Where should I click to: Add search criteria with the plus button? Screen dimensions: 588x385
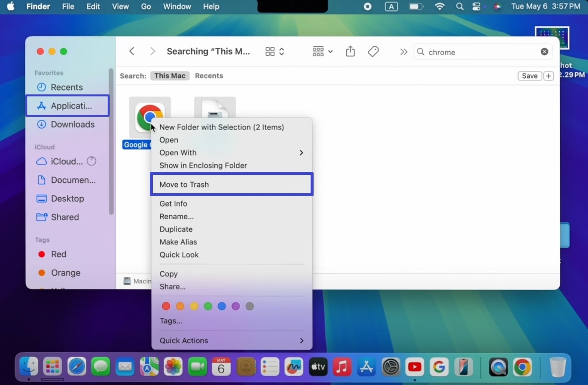[x=549, y=76]
